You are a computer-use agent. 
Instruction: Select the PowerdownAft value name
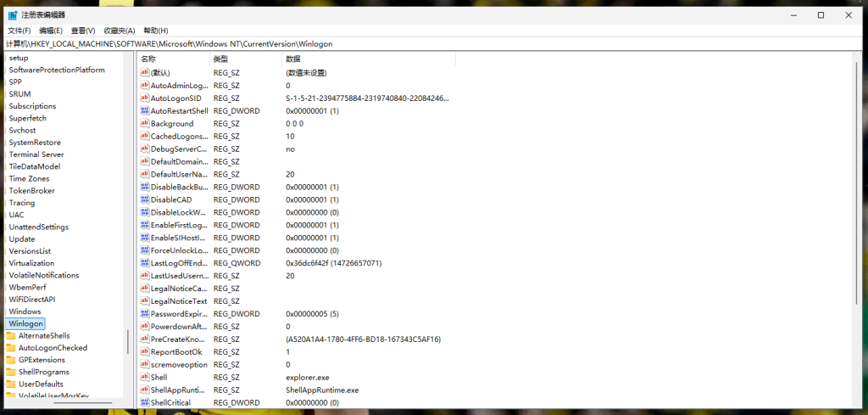coord(179,327)
